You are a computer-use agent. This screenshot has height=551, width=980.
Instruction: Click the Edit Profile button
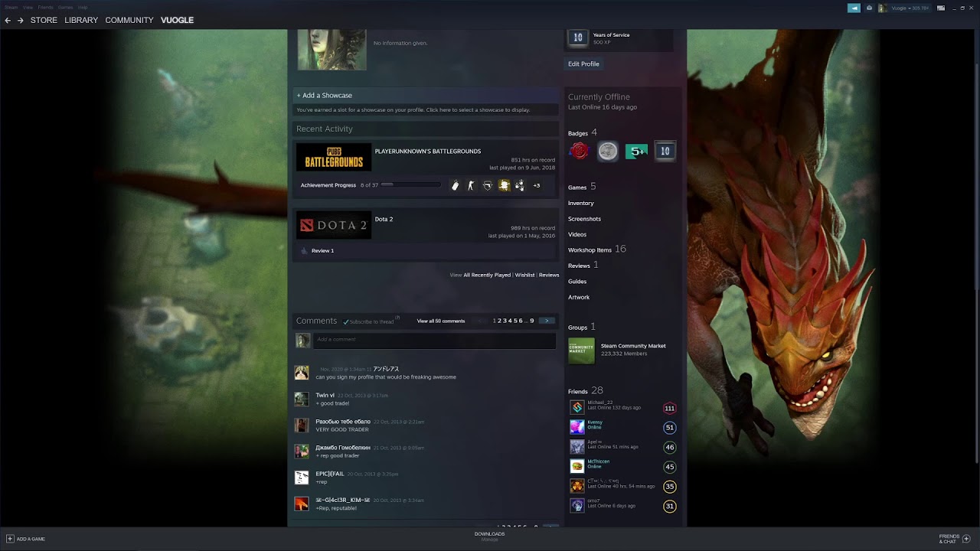pyautogui.click(x=583, y=64)
